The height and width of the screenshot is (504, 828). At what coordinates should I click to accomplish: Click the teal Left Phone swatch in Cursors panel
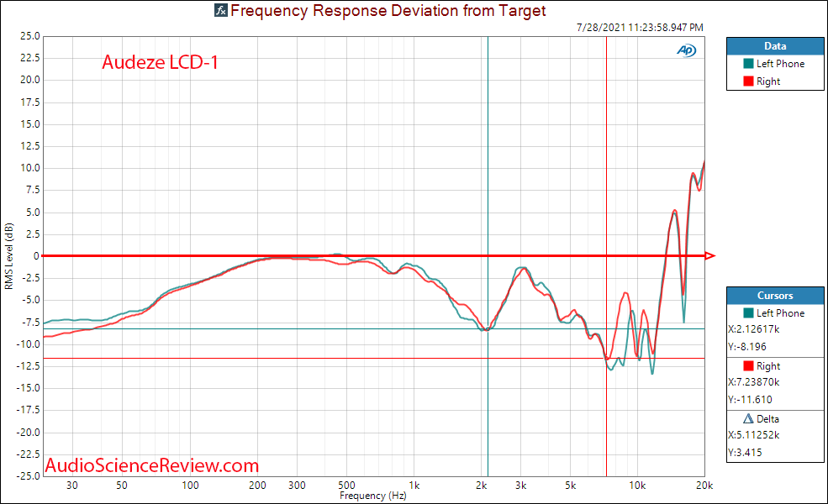[748, 313]
